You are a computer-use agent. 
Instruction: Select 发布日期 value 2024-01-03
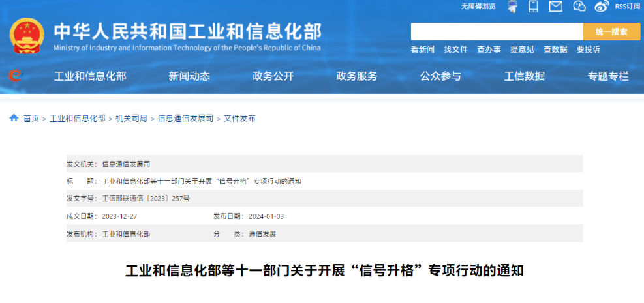pyautogui.click(x=266, y=216)
